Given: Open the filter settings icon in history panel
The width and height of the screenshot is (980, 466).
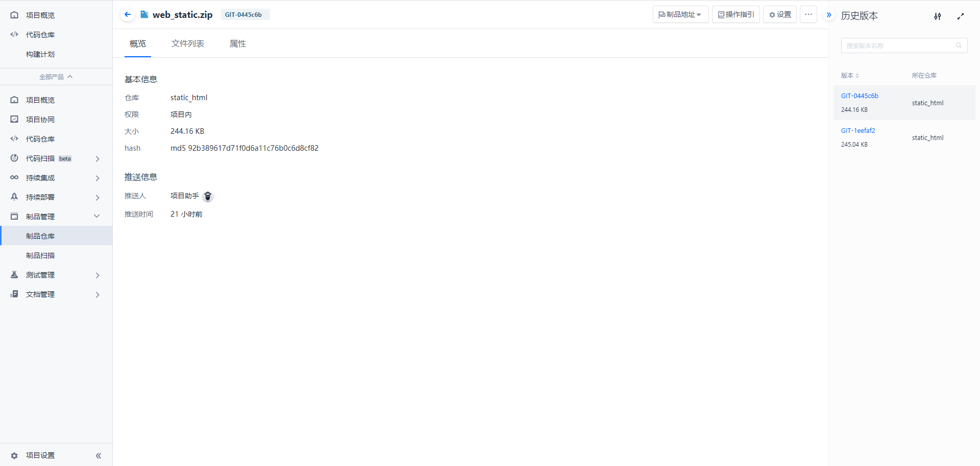Looking at the screenshot, I should (938, 16).
